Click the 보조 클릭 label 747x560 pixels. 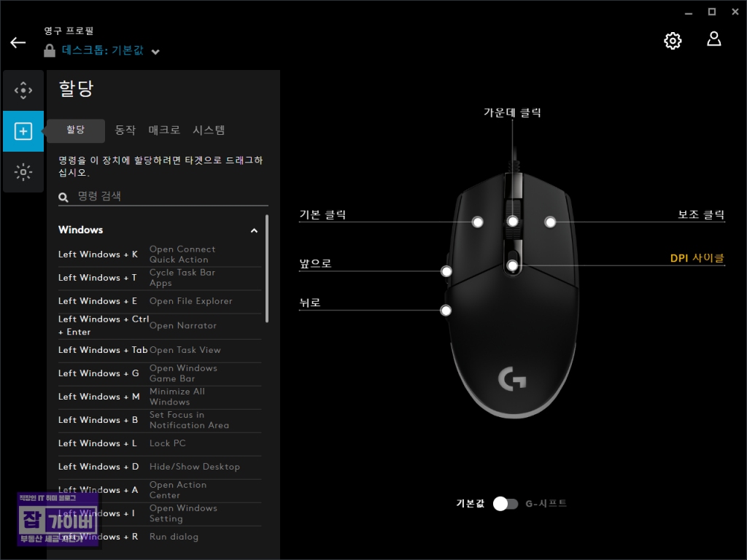tap(701, 215)
